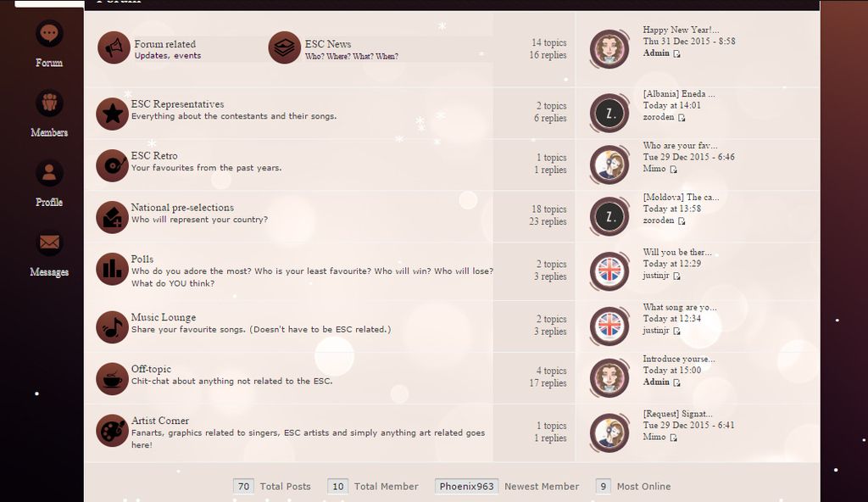The width and height of the screenshot is (868, 502).
Task: Open the Forum related subforum link
Action: tap(165, 44)
